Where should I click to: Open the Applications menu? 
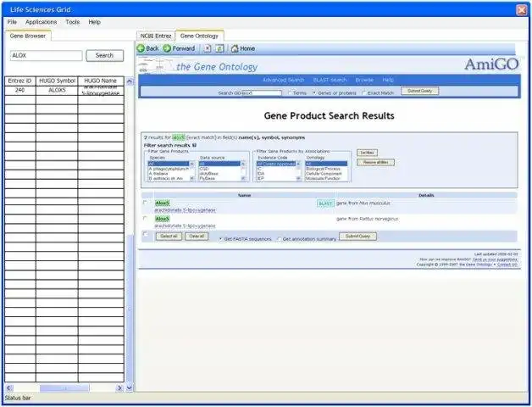(41, 22)
